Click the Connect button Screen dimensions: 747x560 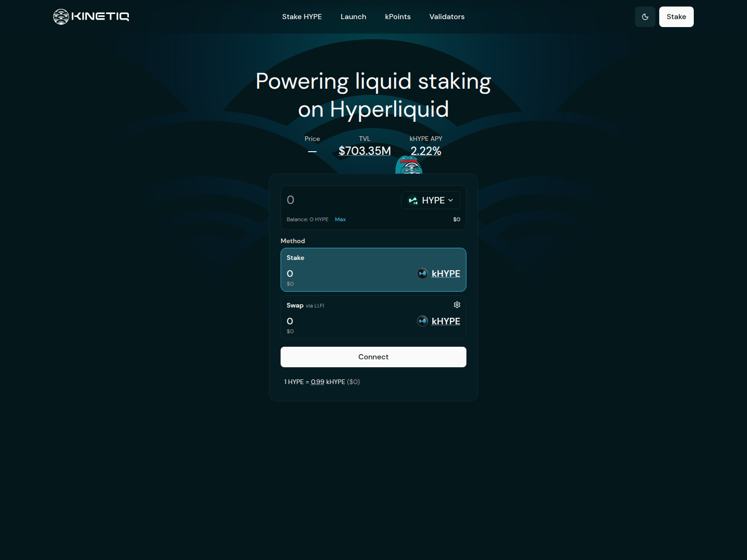[373, 357]
